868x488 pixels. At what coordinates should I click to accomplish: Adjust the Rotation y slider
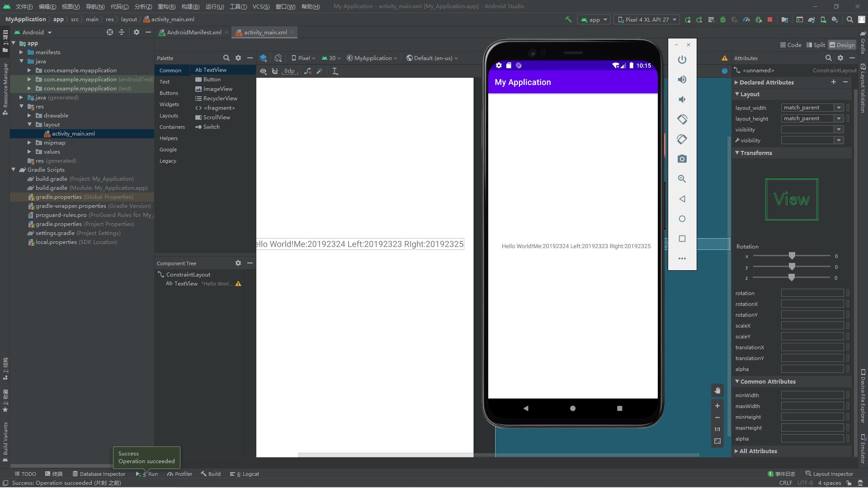coord(792,267)
